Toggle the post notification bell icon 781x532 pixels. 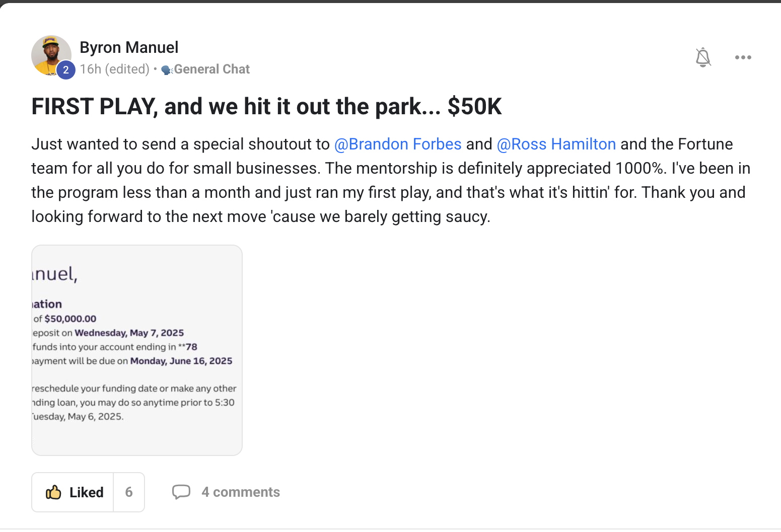pyautogui.click(x=703, y=57)
